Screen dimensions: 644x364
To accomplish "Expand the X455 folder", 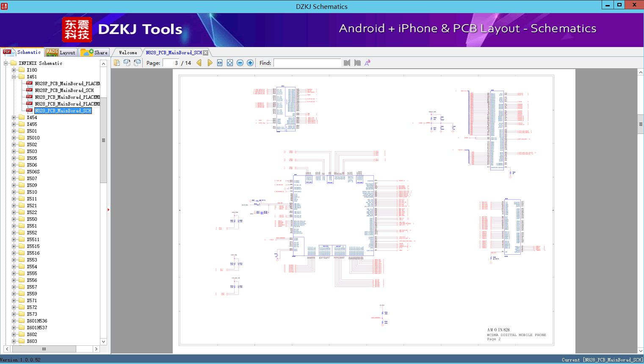I will pyautogui.click(x=14, y=124).
